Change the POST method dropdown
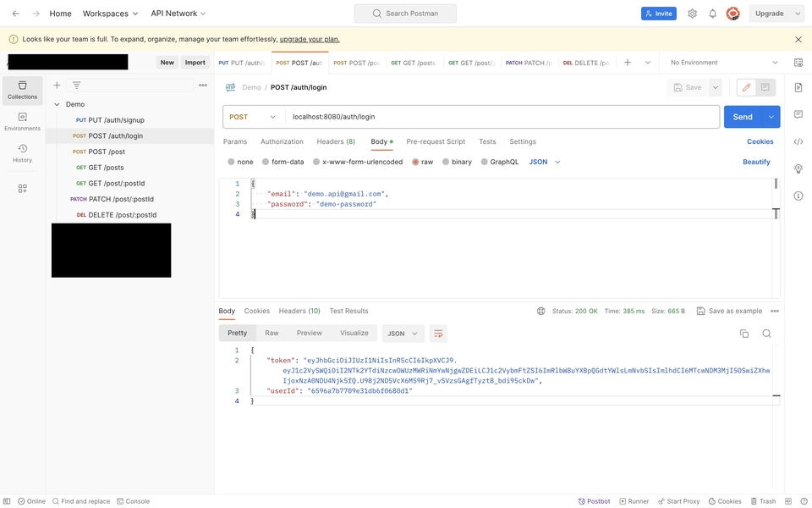 point(253,117)
